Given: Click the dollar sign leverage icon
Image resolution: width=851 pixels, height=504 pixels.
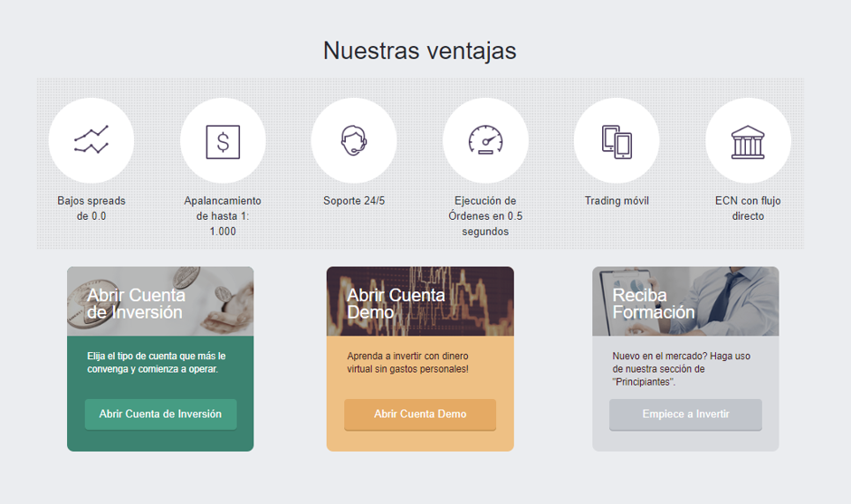Looking at the screenshot, I should pos(223,141).
